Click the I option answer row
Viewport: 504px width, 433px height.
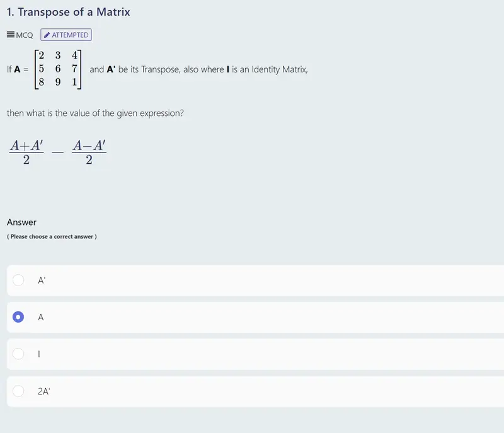point(256,354)
